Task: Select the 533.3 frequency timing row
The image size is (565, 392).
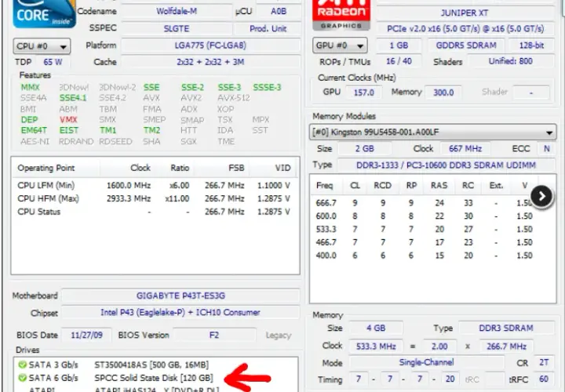Action: 424,229
